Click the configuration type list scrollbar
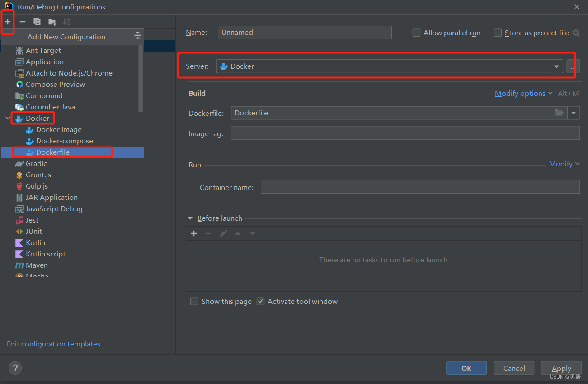Image resolution: width=588 pixels, height=384 pixels. [x=141, y=78]
